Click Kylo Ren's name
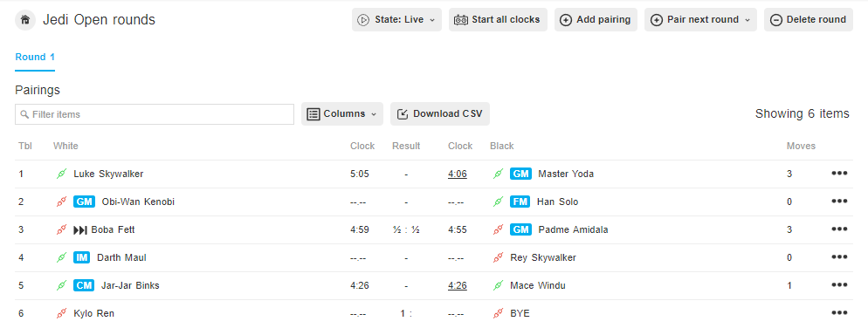This screenshot has height=335, width=868. click(x=93, y=313)
